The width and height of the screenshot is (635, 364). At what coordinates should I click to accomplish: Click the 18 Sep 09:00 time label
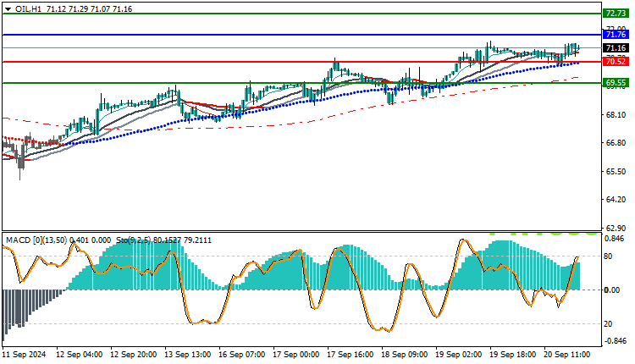click(404, 355)
